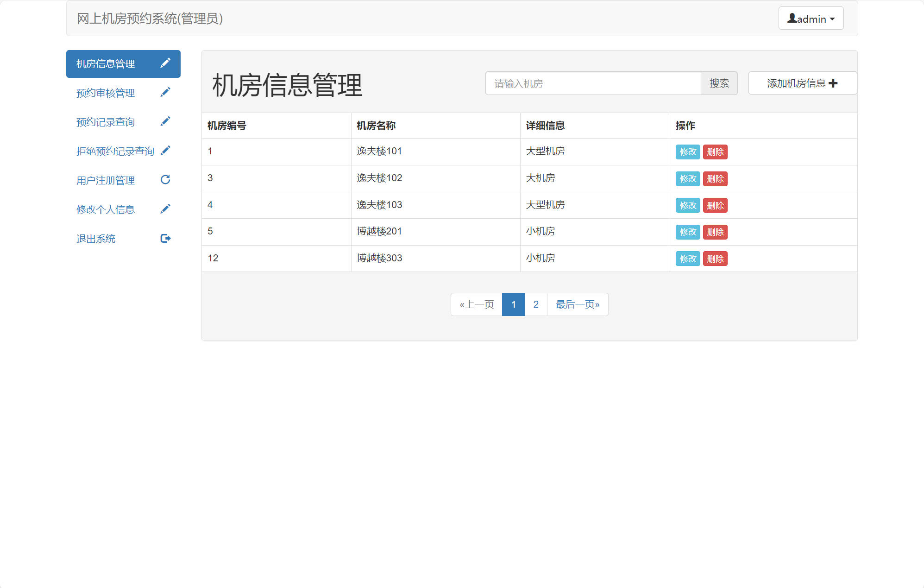Click the pencil icon beside 预约审核管理
Screen dimensions: 924x588
tap(165, 92)
